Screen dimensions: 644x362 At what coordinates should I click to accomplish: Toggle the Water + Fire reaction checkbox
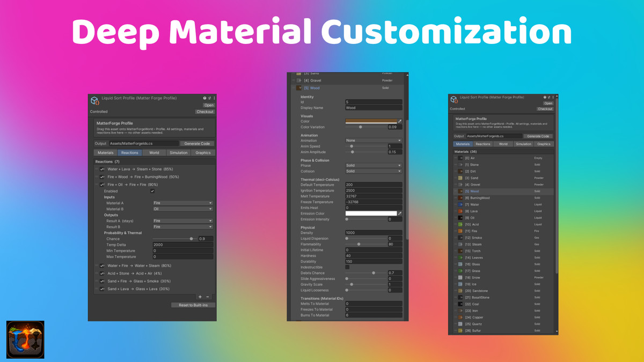point(102,265)
